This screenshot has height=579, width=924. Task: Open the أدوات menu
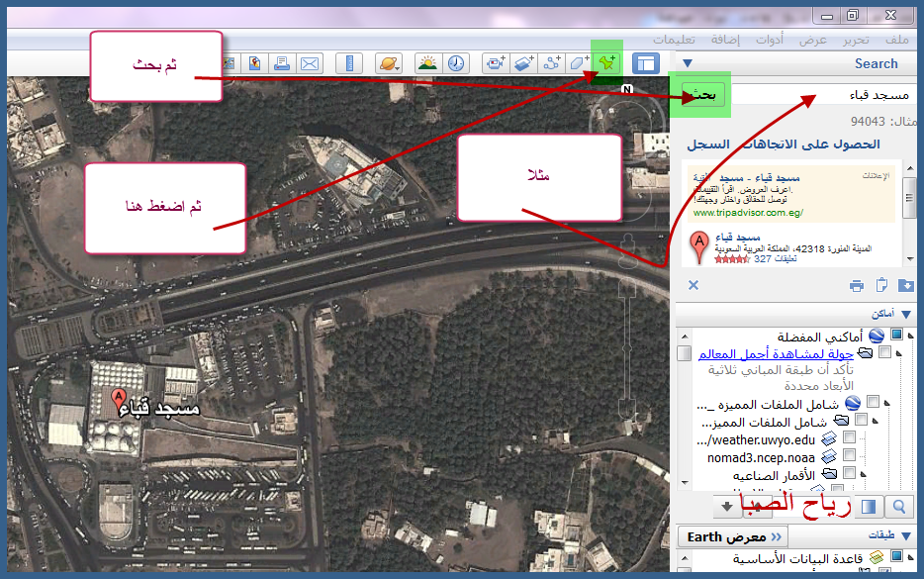pyautogui.click(x=769, y=40)
